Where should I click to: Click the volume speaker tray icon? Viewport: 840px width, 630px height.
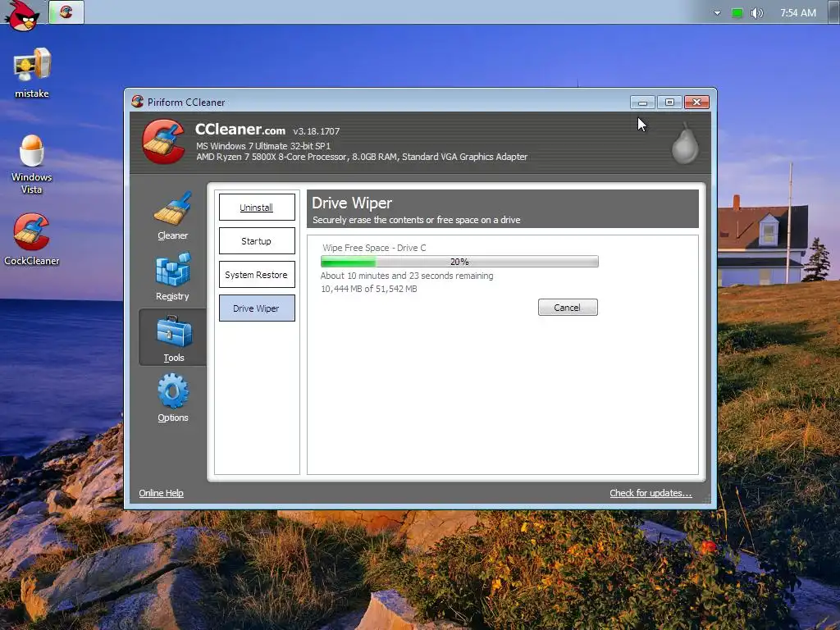tap(756, 13)
